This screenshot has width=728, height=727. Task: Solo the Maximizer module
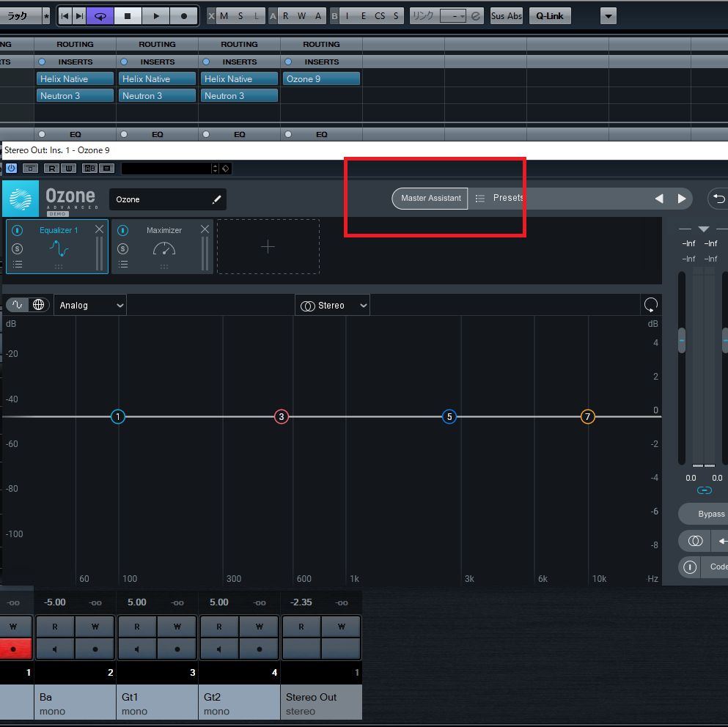point(122,249)
